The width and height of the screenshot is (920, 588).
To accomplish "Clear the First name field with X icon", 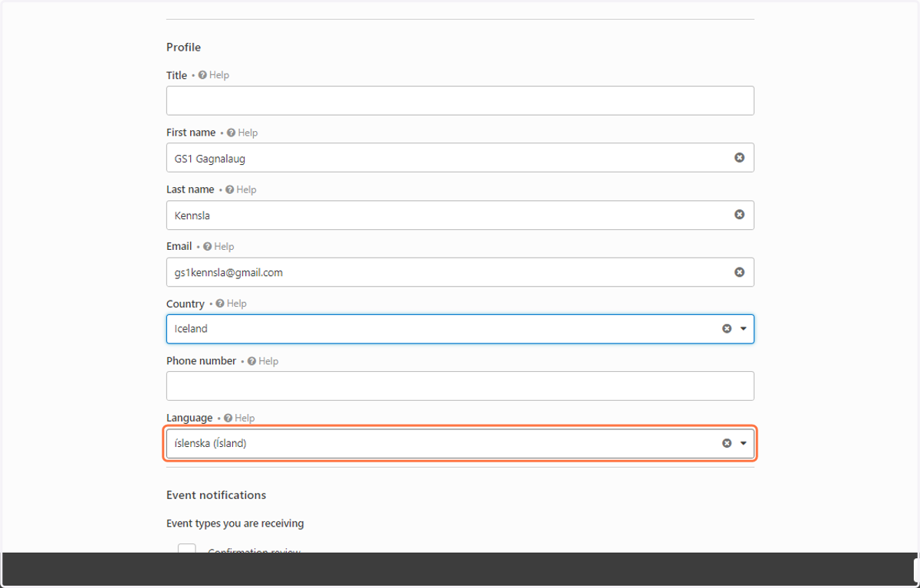I will click(x=739, y=157).
